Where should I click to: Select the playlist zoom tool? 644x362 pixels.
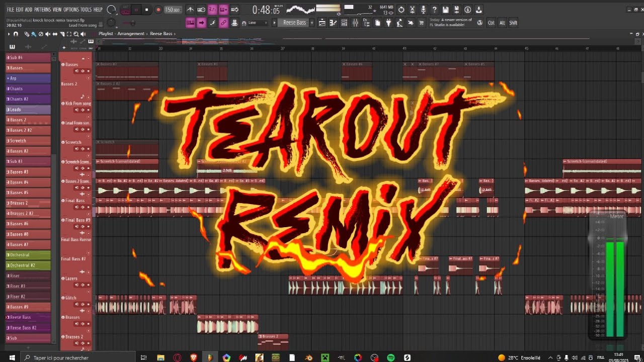tap(76, 34)
